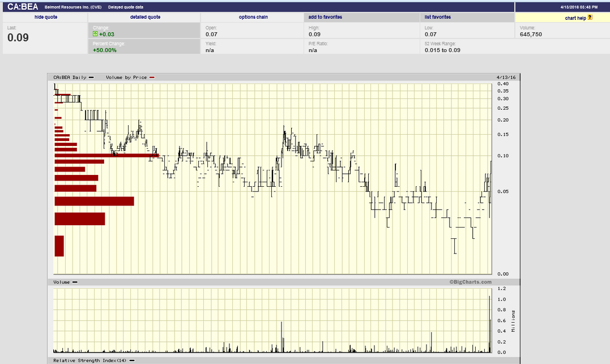Click the CA:BEA ticker symbol header
This screenshot has width=610, height=364.
(23, 7)
